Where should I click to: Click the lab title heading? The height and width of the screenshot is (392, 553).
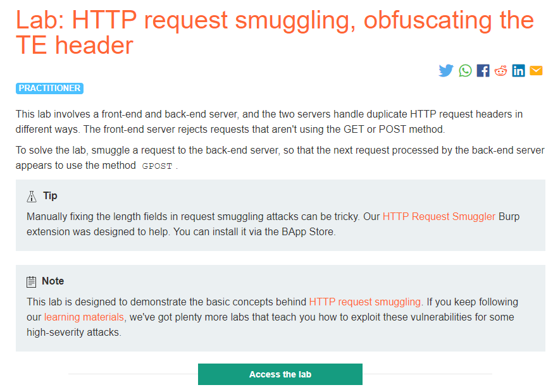190,20
